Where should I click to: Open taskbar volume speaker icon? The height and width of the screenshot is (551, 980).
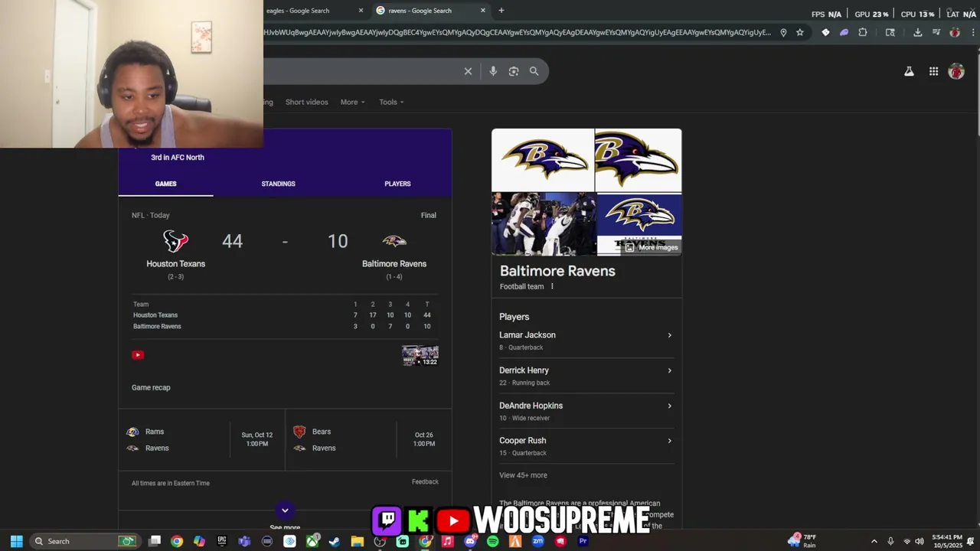[920, 541]
